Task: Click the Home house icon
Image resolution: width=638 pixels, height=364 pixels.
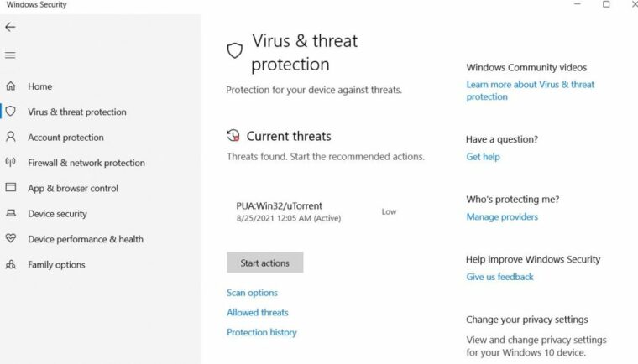Action: pos(11,86)
